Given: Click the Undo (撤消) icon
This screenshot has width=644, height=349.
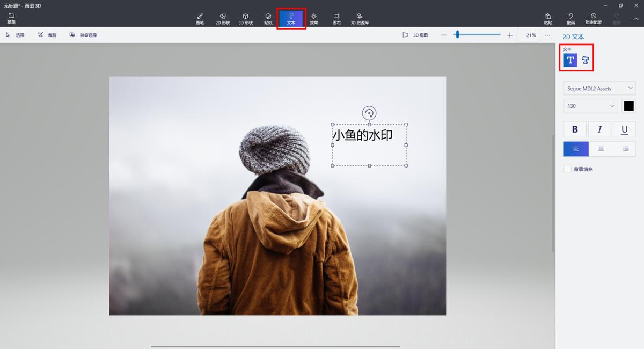Looking at the screenshot, I should (x=570, y=19).
